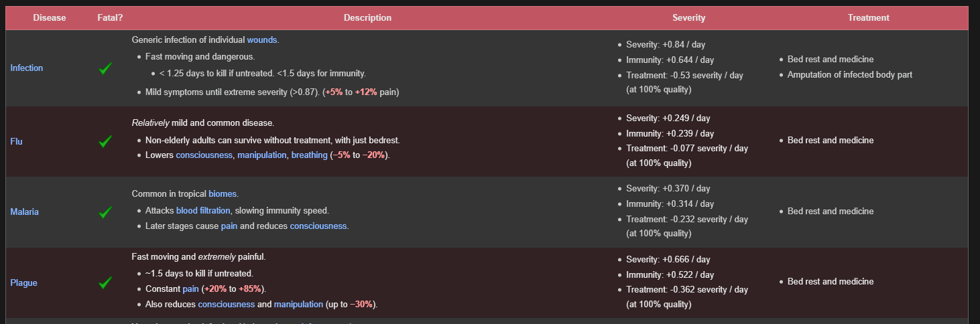980x324 pixels.
Task: Click the 'Fatal?' column header
Action: pyautogui.click(x=110, y=18)
